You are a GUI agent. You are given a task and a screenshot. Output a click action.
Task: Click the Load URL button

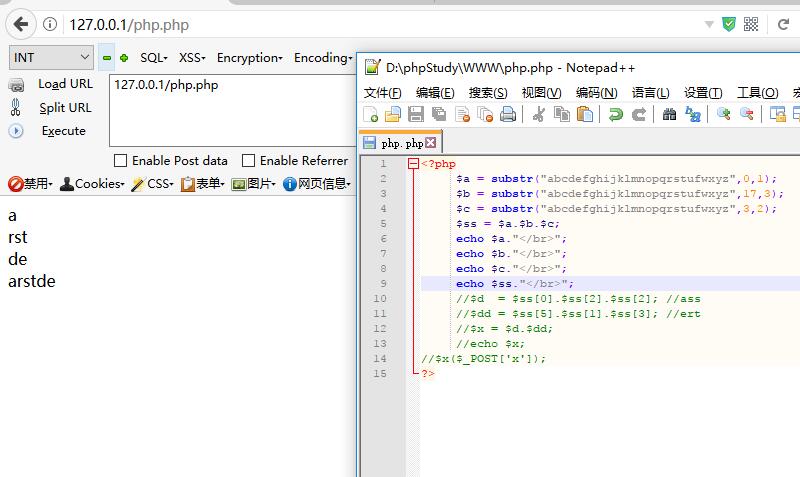pyautogui.click(x=65, y=84)
